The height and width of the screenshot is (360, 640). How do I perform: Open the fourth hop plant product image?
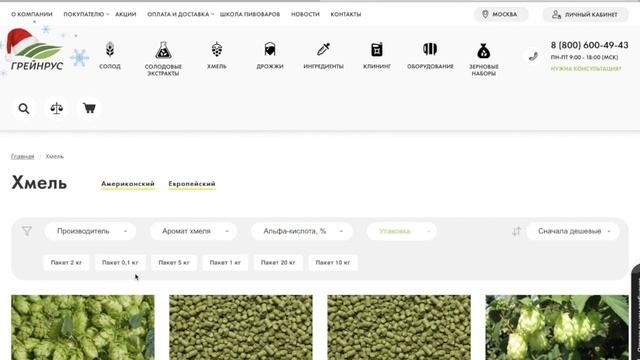[557, 327]
